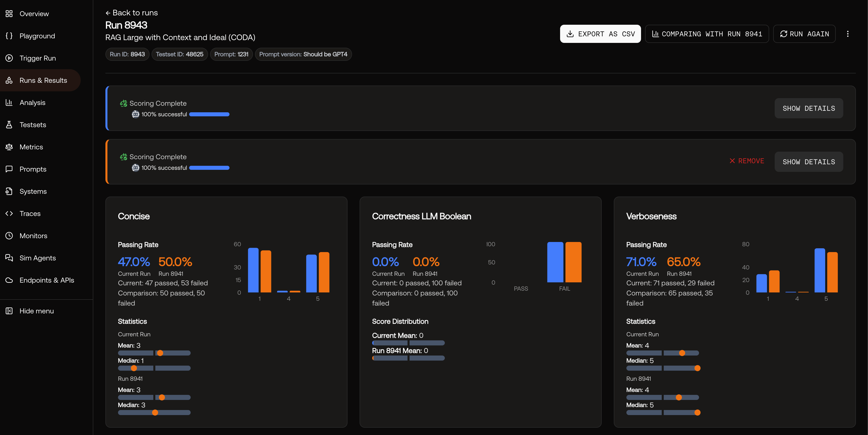
Task: Click the Trigger Run play icon
Action: pyautogui.click(x=9, y=58)
